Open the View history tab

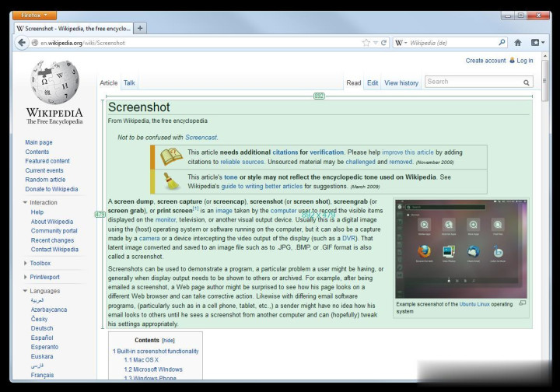coord(401,82)
